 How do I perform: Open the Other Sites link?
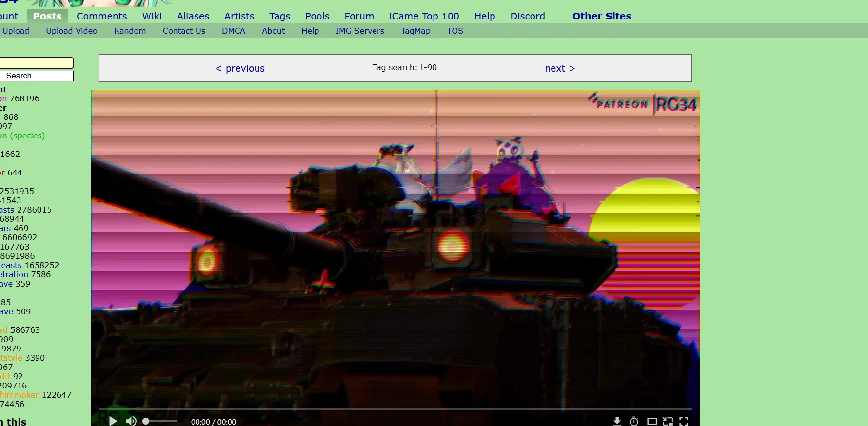602,16
